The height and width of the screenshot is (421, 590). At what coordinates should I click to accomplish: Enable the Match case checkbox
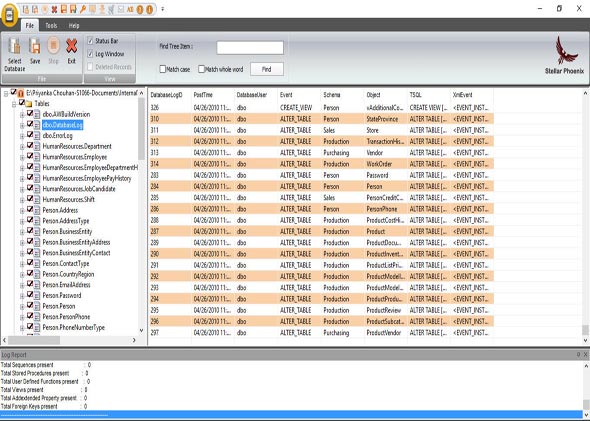click(163, 69)
